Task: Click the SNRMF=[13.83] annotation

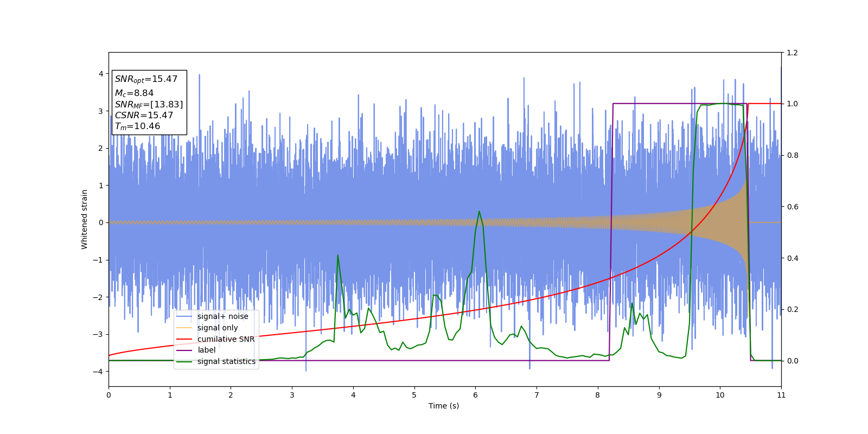Action: pyautogui.click(x=149, y=104)
